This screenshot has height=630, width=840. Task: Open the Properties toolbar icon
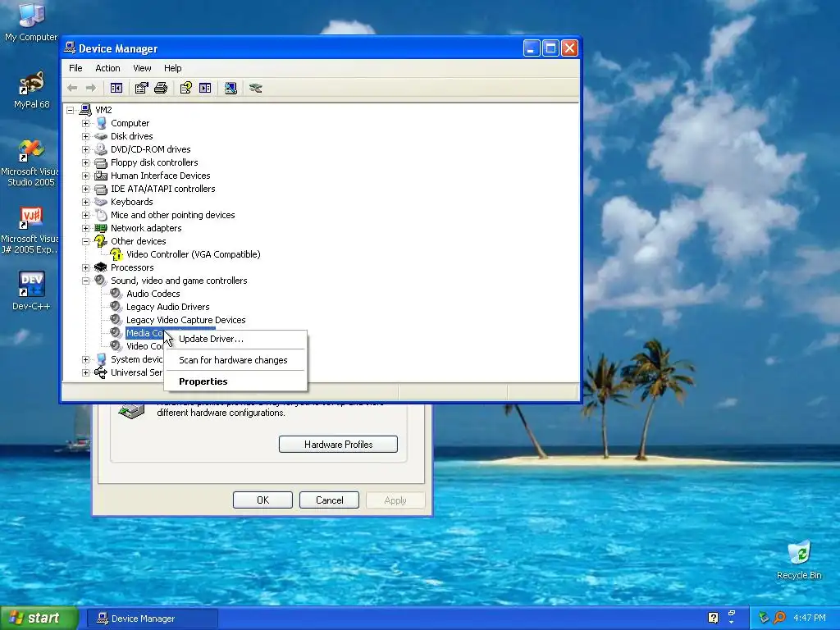(x=141, y=88)
